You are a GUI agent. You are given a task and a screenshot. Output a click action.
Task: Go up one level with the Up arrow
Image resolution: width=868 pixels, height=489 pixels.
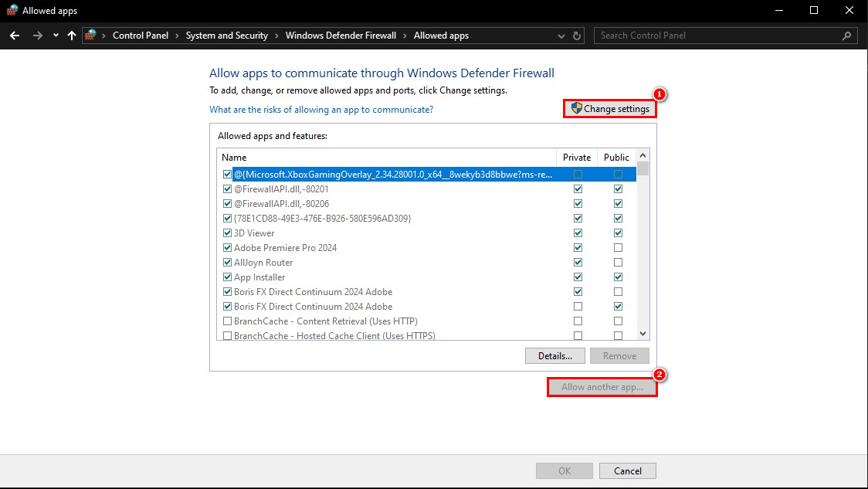click(x=71, y=36)
